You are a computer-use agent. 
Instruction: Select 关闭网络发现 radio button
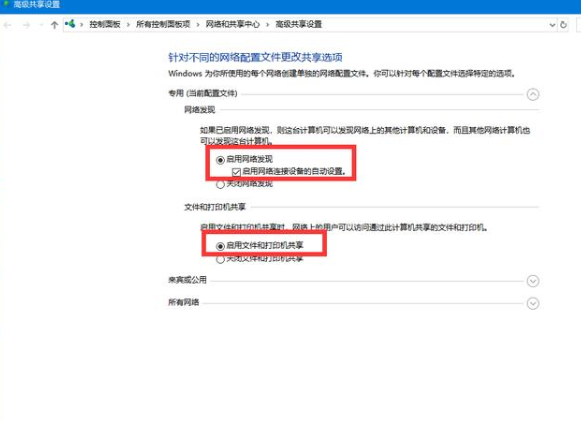coord(220,184)
